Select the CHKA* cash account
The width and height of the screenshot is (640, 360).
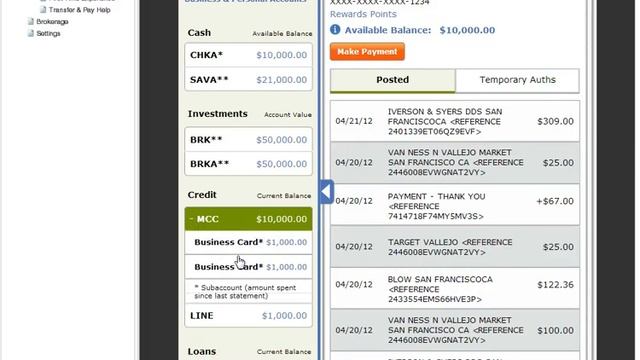[x=248, y=55]
